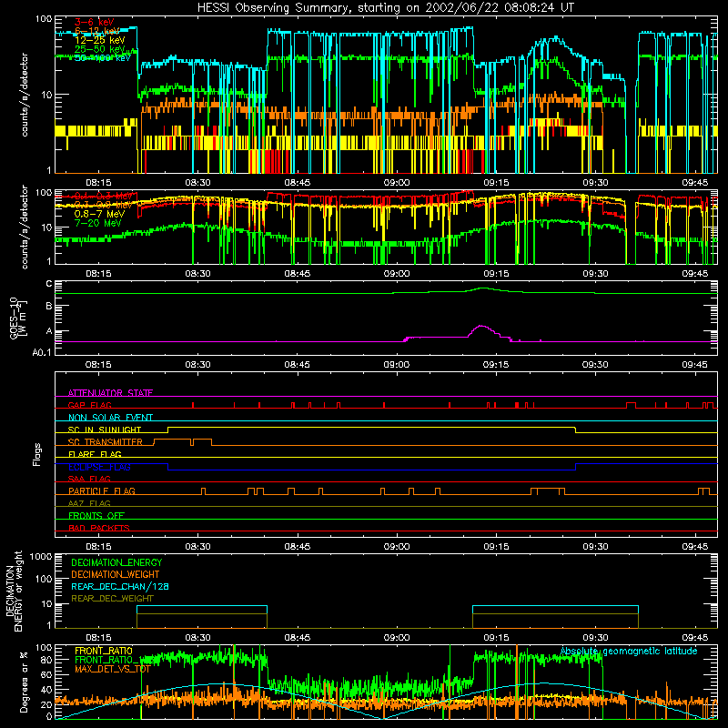This screenshot has height=728, width=728.
Task: Click 08:45 tick below the MeV panel
Action: coord(298,274)
